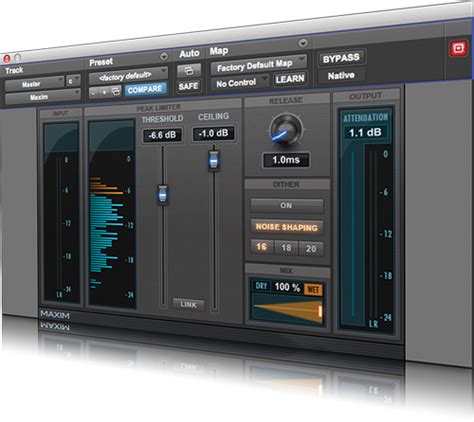Toggle the COMPARE button
Viewport: 474px width, 422px height.
(145, 89)
